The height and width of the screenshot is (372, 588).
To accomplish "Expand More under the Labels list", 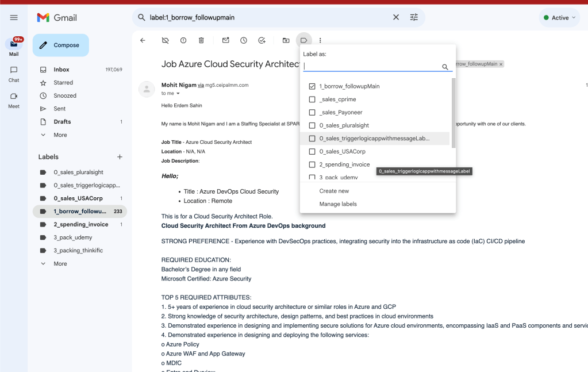I will click(x=60, y=264).
